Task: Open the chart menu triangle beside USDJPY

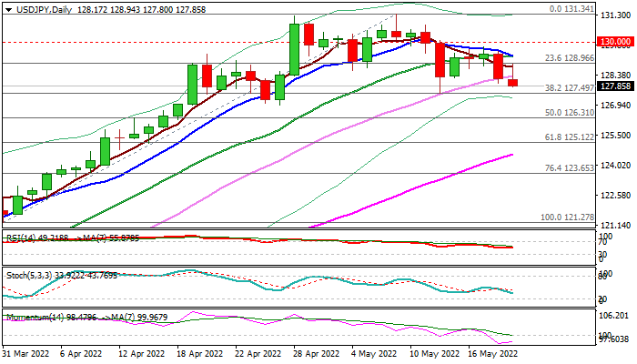Action: coord(8,10)
